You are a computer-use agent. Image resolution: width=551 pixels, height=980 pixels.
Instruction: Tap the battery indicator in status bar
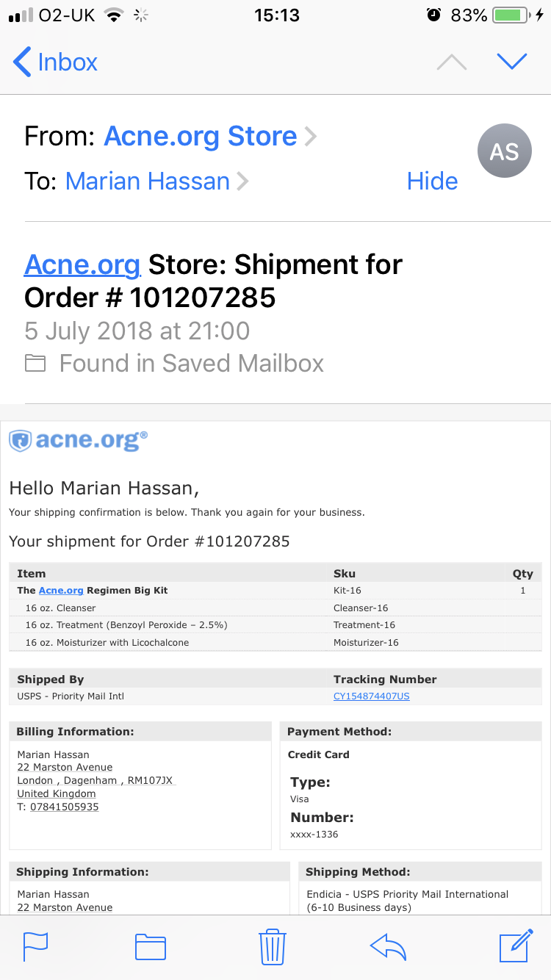tap(513, 15)
